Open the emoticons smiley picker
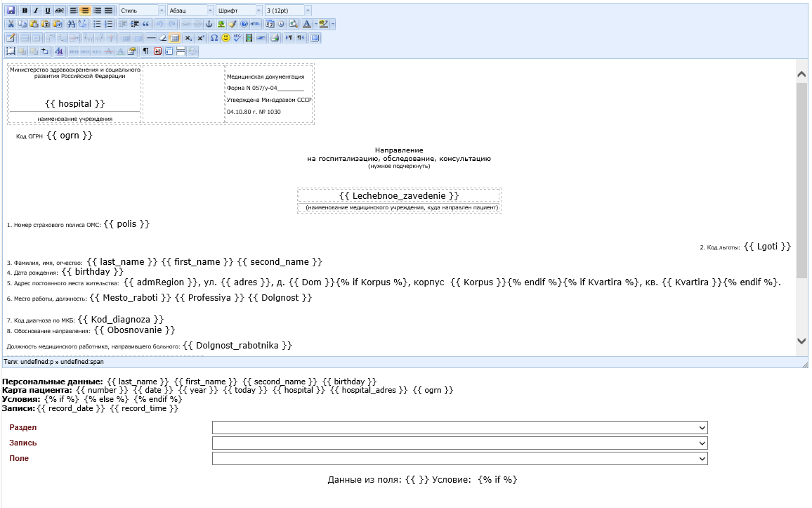This screenshot has width=812, height=508. coord(225,38)
